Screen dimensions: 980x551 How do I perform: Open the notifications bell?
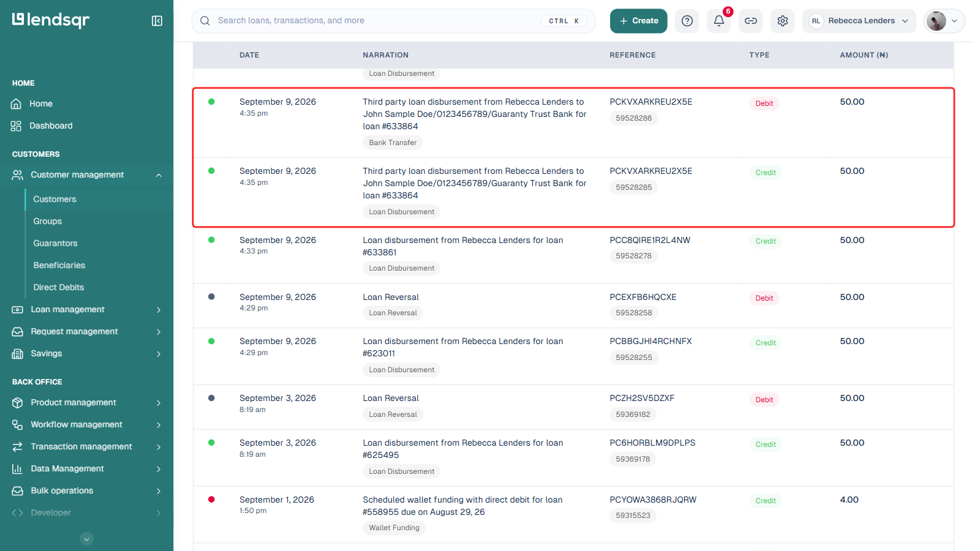click(x=719, y=21)
